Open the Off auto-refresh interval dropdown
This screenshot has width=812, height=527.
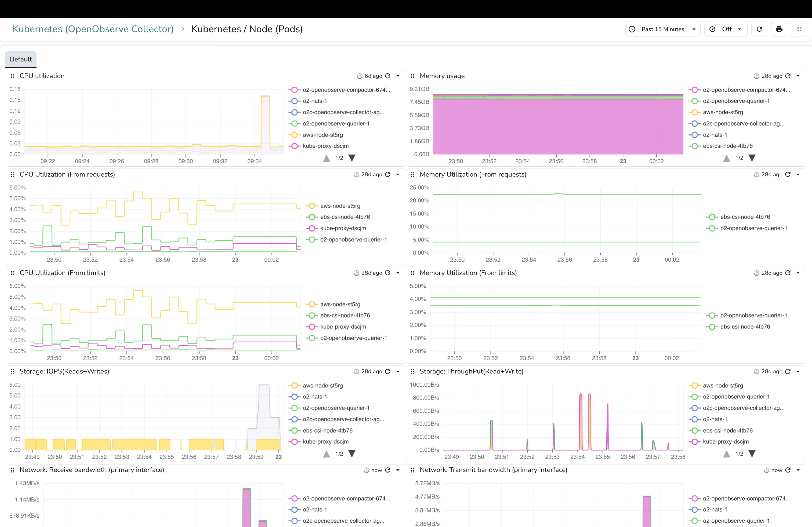point(726,29)
